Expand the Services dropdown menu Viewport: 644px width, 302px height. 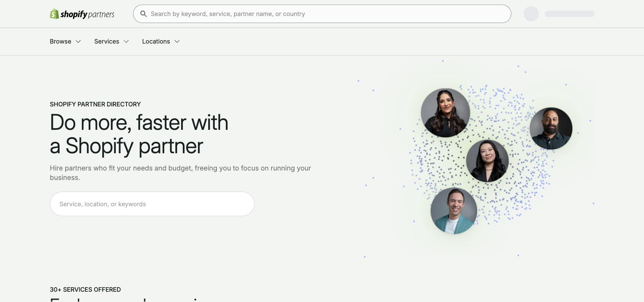[112, 41]
